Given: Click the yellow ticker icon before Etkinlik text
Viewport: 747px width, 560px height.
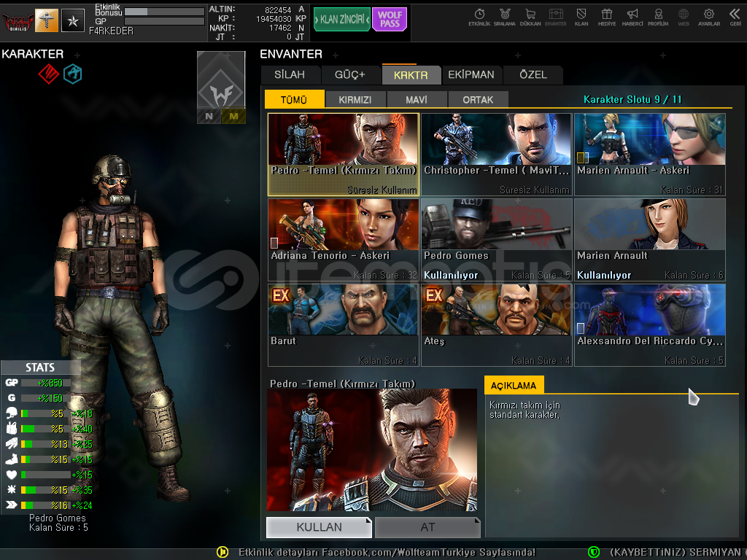Looking at the screenshot, I should click(x=222, y=552).
